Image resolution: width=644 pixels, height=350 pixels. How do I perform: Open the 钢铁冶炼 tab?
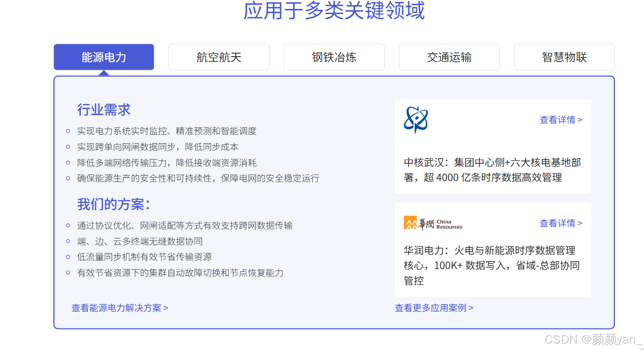[334, 57]
